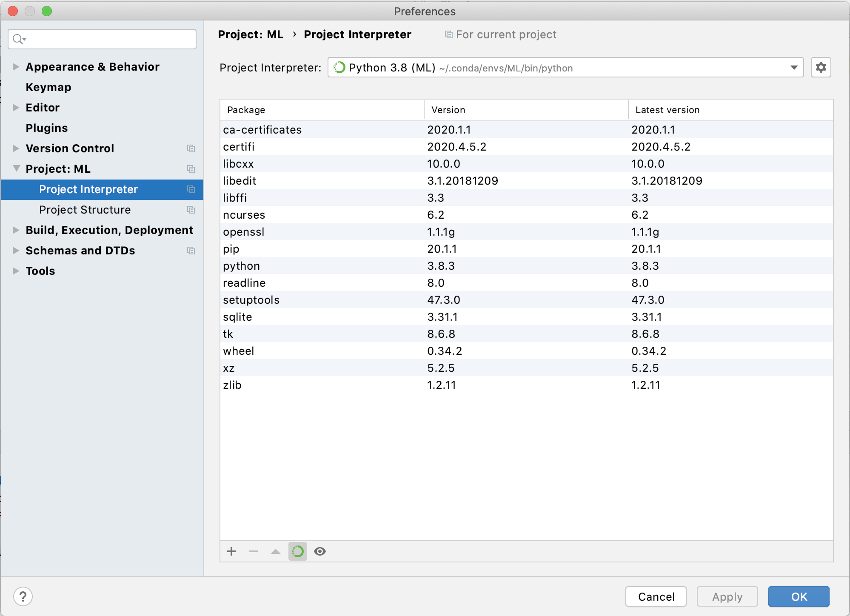The width and height of the screenshot is (850, 616).
Task: Click the project-level icon beside Version Control
Action: (191, 148)
